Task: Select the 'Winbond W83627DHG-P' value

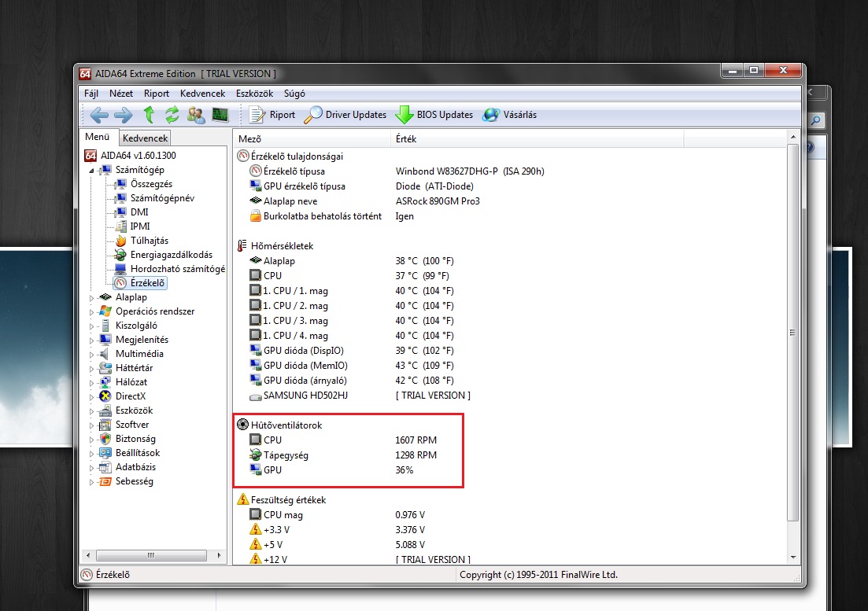Action: click(470, 171)
